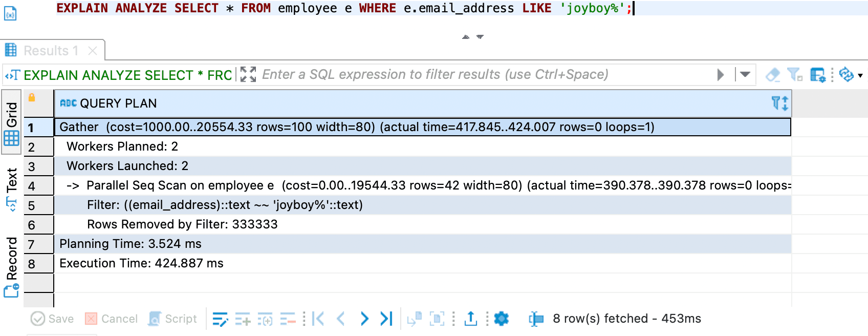
Task: Click the Cancel button
Action: 111,319
